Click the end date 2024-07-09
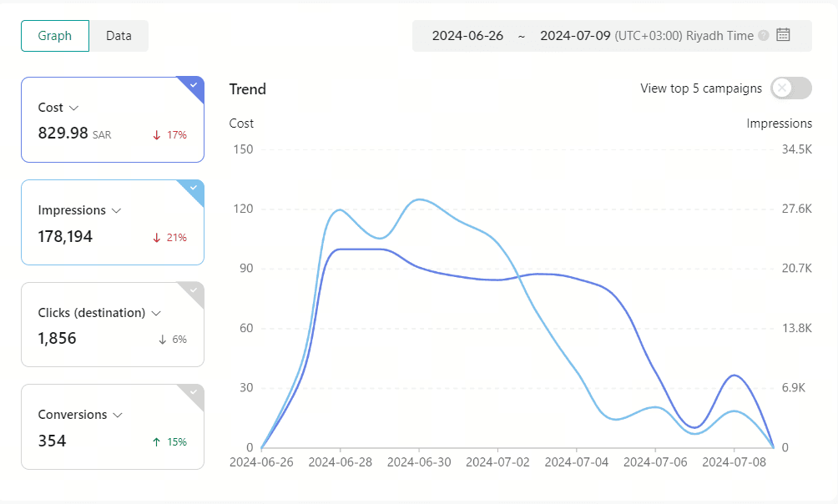 (575, 36)
